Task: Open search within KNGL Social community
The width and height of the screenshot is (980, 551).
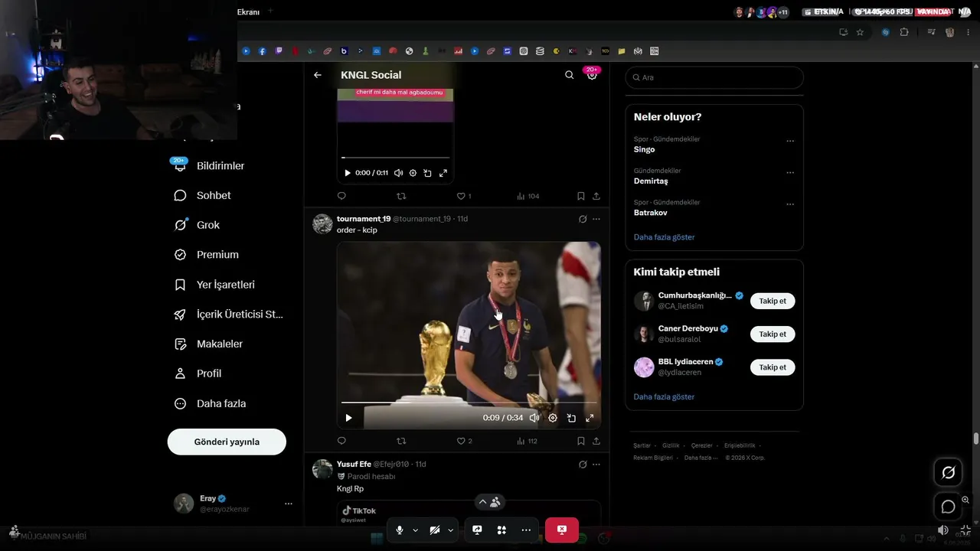Action: click(x=569, y=75)
